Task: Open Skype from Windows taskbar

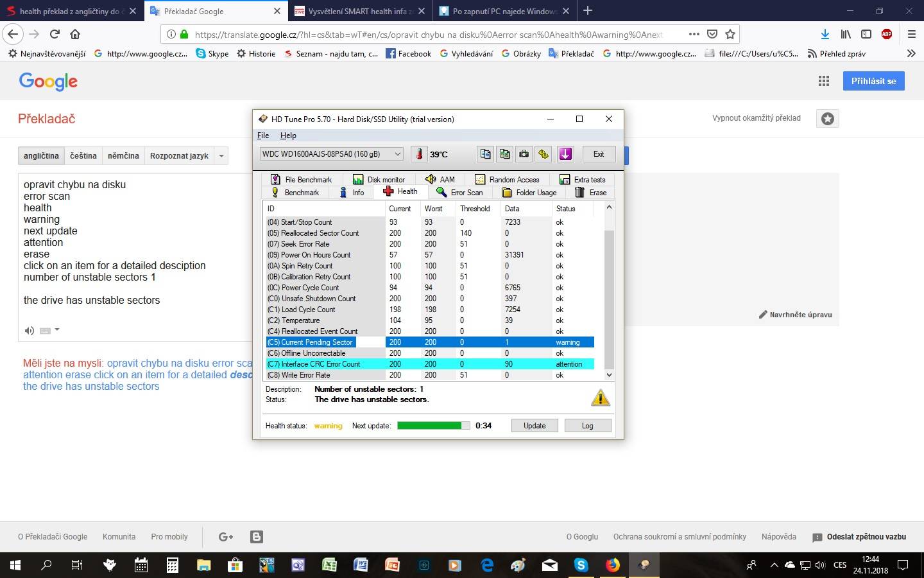Action: (x=581, y=565)
